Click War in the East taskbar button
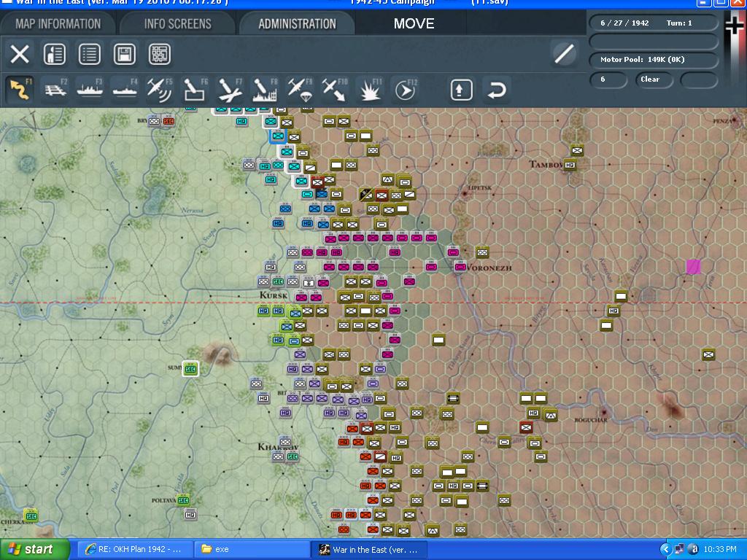 pyautogui.click(x=368, y=549)
